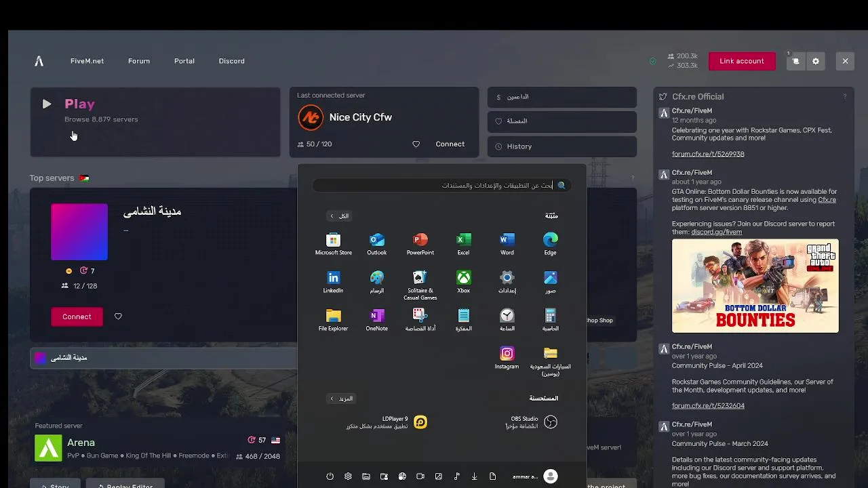Launch Excel from pinned apps

(x=463, y=244)
